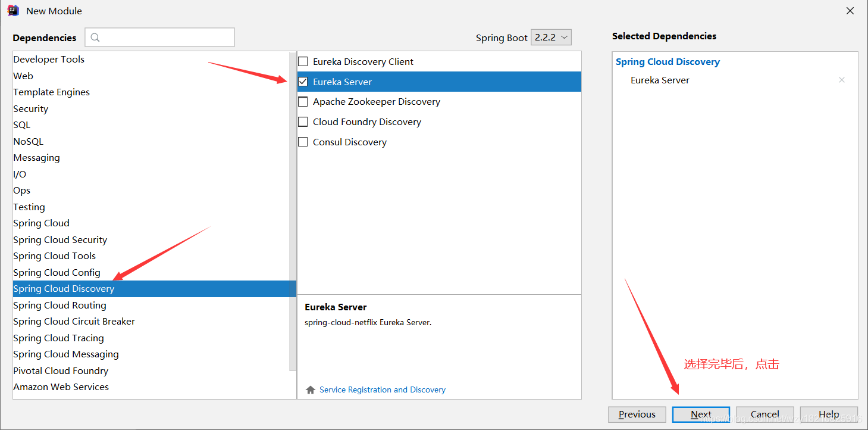Tick the Cloud Foundry Discovery checkbox
Screen dimensions: 868x430
(x=303, y=122)
